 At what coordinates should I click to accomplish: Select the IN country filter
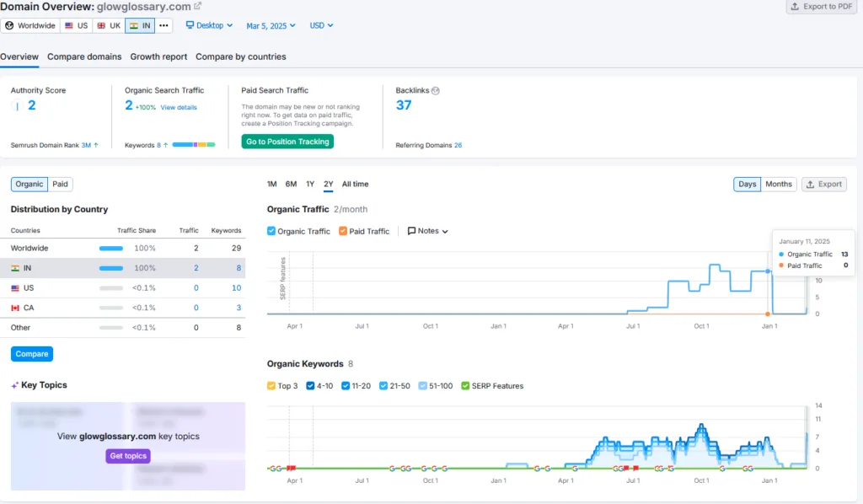click(140, 25)
